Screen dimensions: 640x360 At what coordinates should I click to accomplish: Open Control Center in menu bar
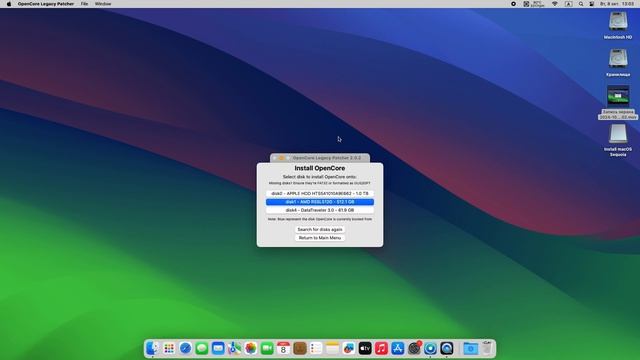[591, 4]
